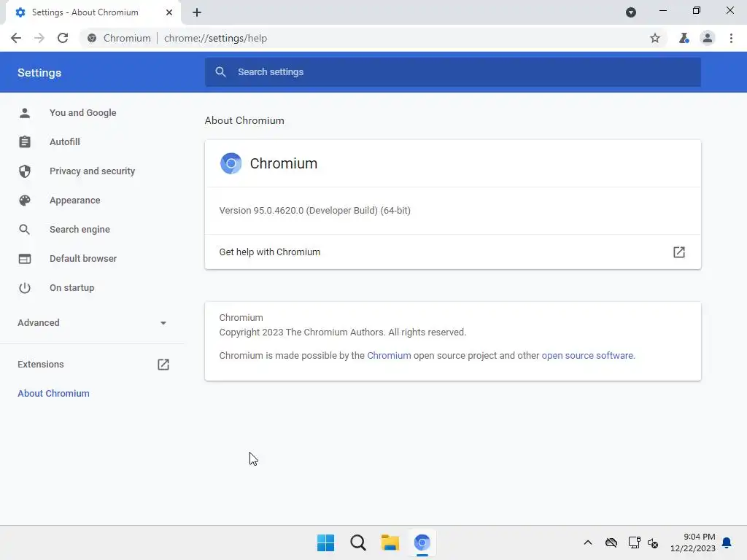The width and height of the screenshot is (747, 560).
Task: Open Default browser settings
Action: pyautogui.click(x=83, y=259)
